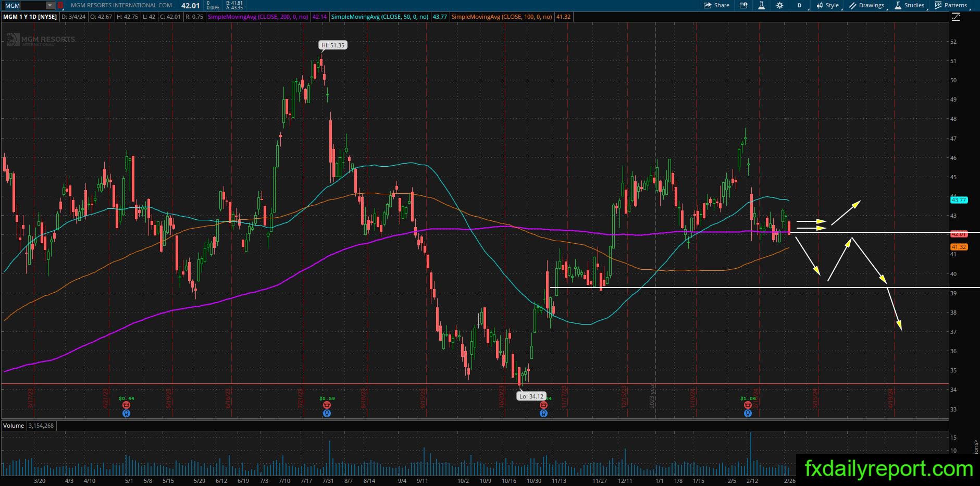This screenshot has width=980, height=486.
Task: Click the R: 0.75 range value
Action: click(x=194, y=17)
